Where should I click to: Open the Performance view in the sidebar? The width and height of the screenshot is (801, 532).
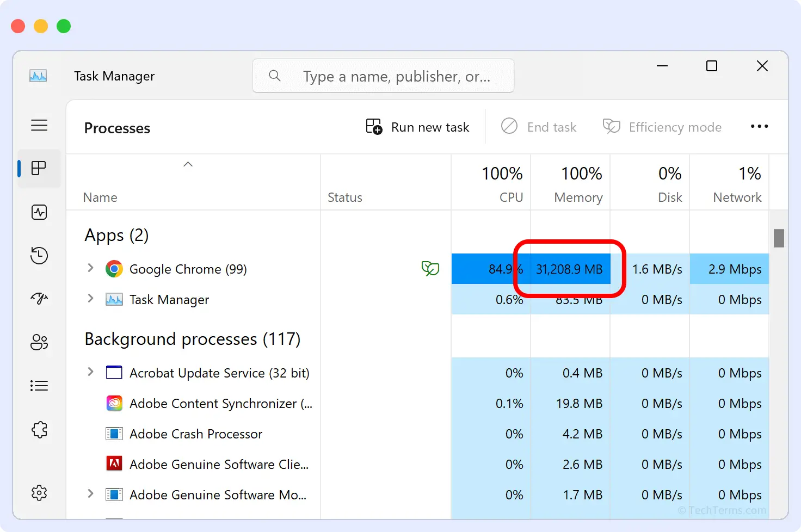click(39, 212)
